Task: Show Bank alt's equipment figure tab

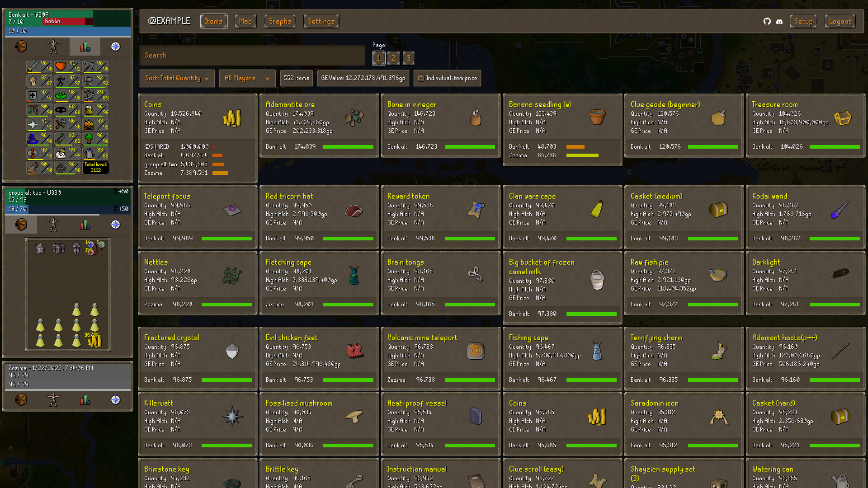Action: 53,47
